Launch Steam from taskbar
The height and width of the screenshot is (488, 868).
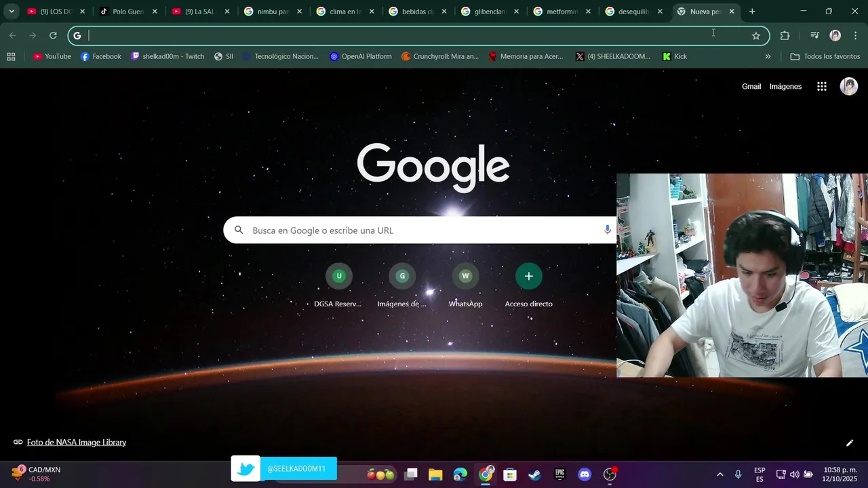coord(535,474)
